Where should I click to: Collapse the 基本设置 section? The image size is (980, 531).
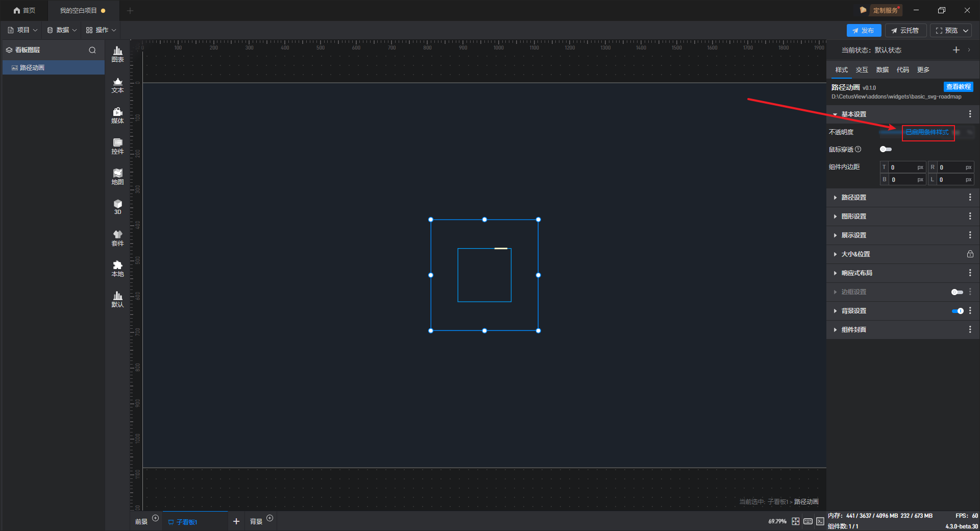point(835,114)
